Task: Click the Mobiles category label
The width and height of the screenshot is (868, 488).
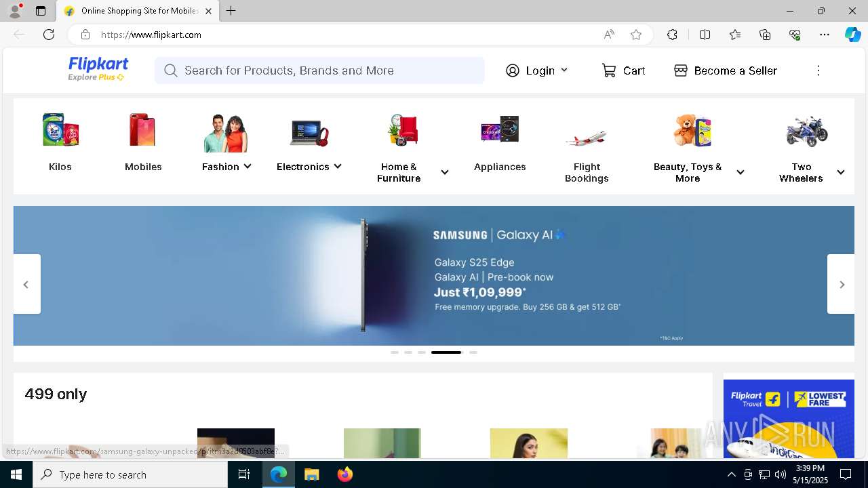Action: click(143, 167)
